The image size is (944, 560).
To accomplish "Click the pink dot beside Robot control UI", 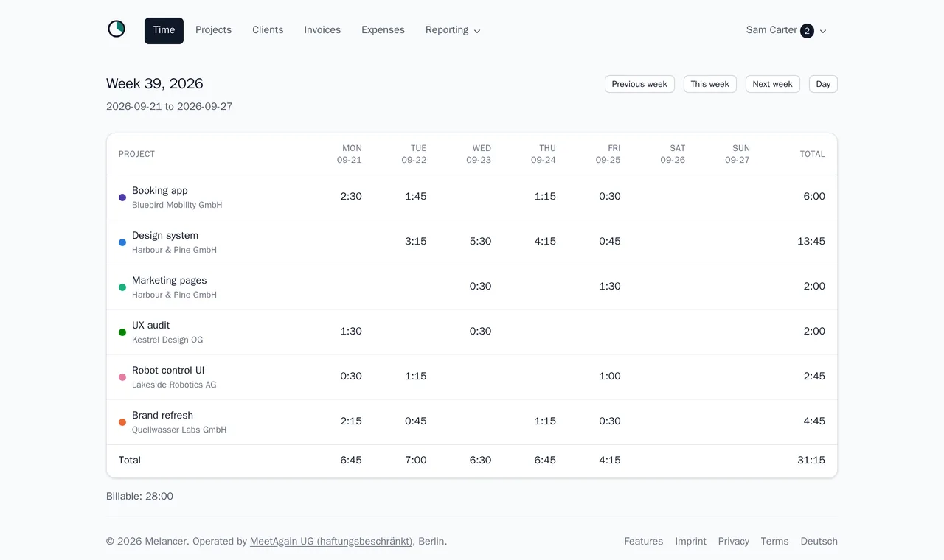I will (x=122, y=377).
